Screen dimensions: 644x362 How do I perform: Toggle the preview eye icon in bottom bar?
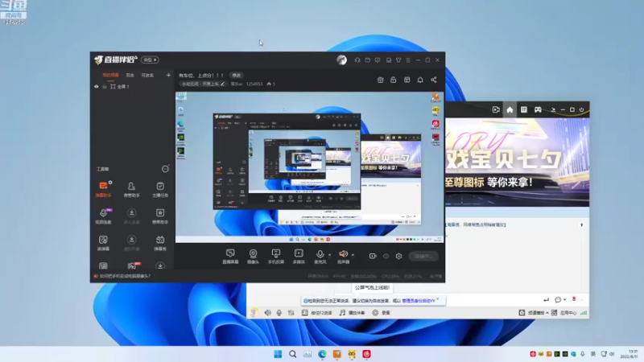(x=386, y=256)
